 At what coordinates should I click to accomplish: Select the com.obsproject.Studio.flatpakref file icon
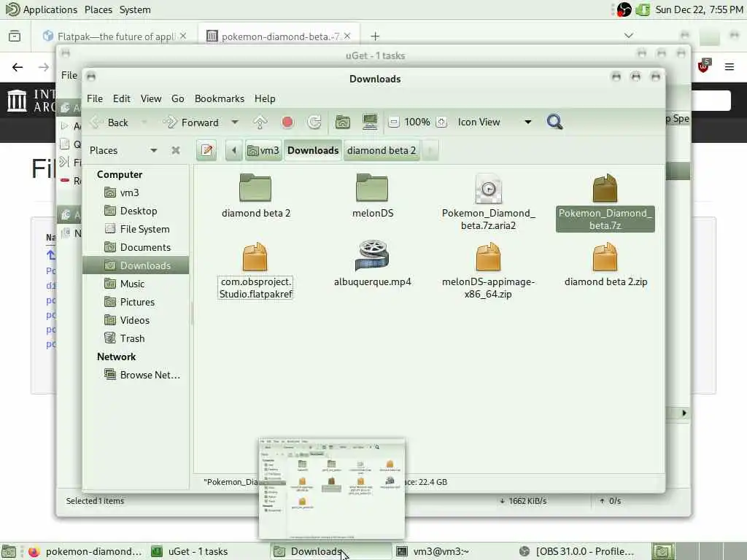(255, 257)
